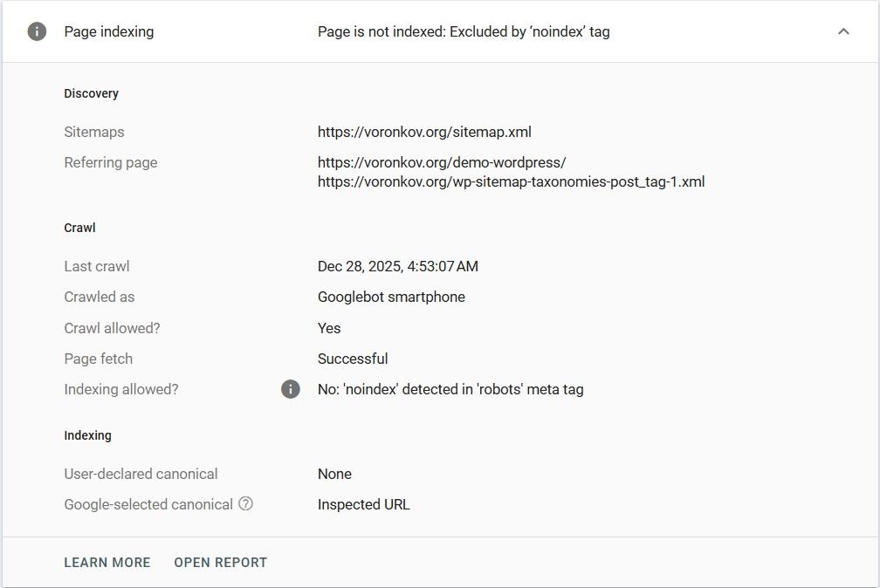Open the help tooltip for Google-selected canonical
Viewport: 880px width, 588px height.
[x=245, y=503]
